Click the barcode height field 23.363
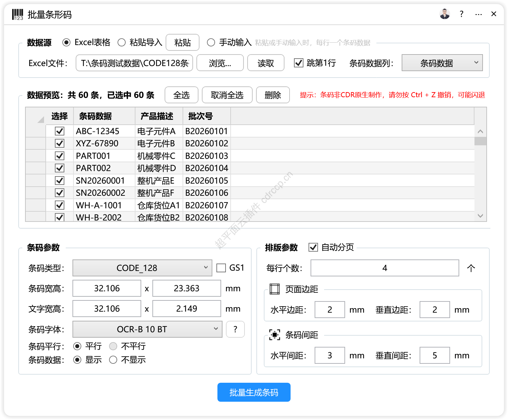Screen dimensions: 508x420 187,288
